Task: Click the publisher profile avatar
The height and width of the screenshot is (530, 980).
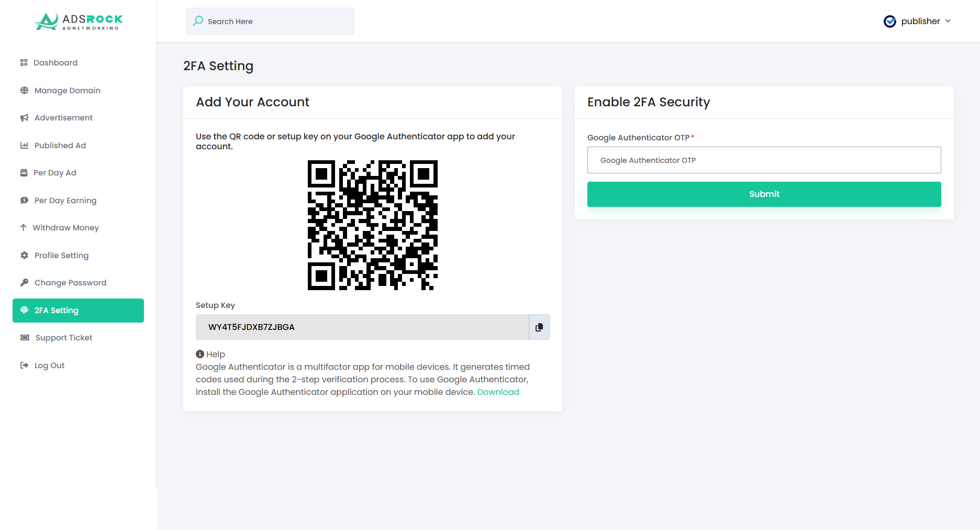Action: coord(889,21)
